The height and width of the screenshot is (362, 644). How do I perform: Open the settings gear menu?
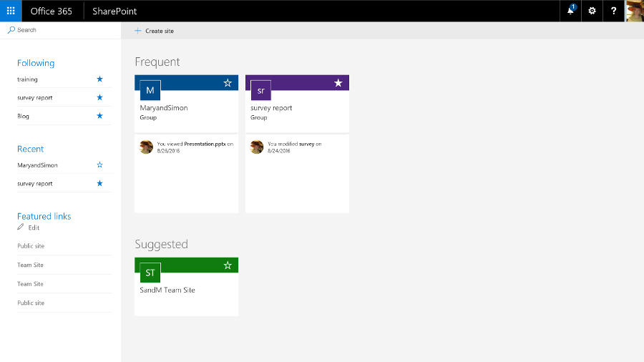(592, 11)
